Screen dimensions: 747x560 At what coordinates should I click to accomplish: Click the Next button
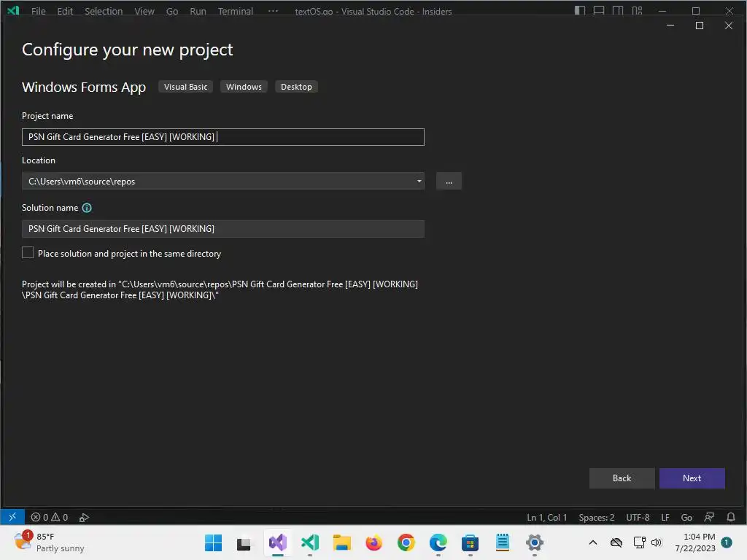[x=692, y=478]
